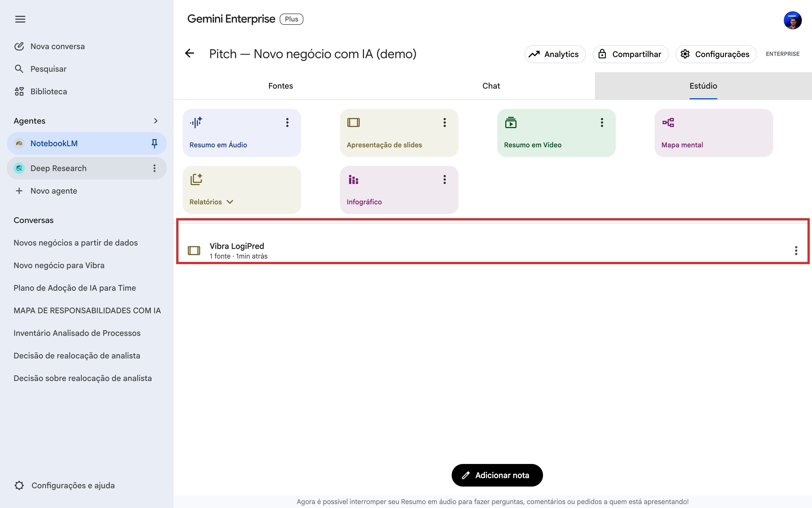Open the Deep Research agent

tap(87, 168)
